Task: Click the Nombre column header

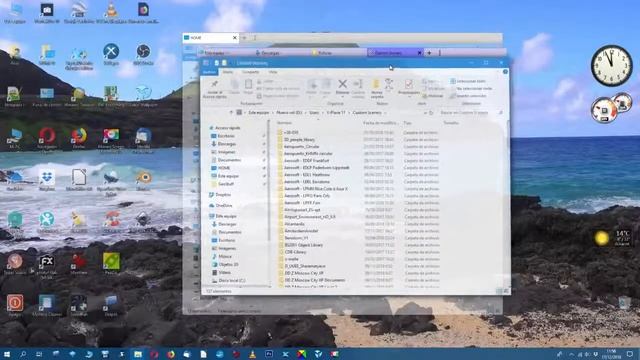Action: coord(284,123)
